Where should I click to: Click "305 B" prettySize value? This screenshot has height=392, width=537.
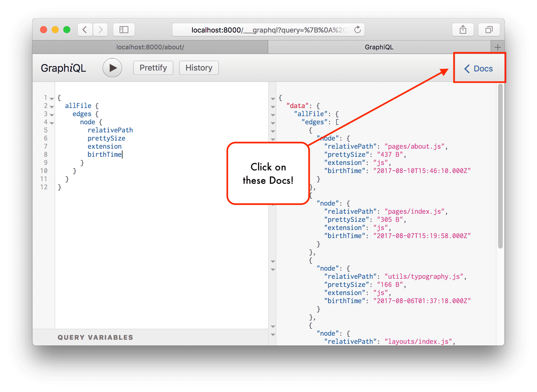click(390, 220)
